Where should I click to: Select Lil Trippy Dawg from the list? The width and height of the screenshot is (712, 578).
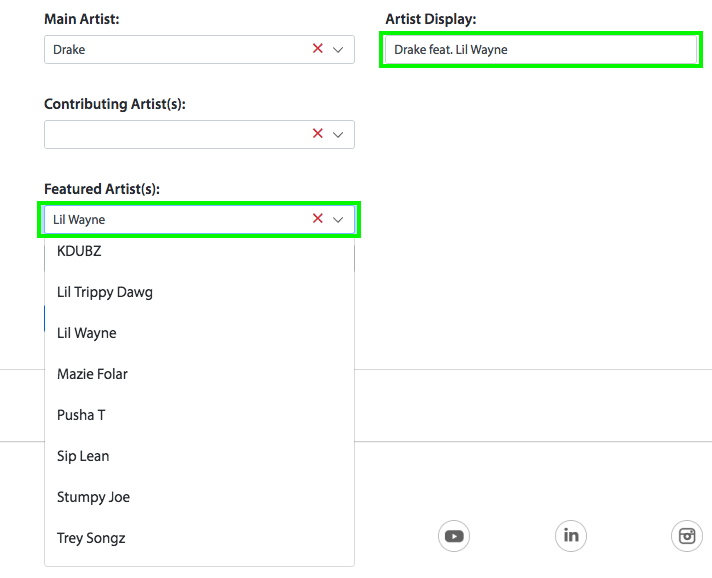[x=199, y=292]
